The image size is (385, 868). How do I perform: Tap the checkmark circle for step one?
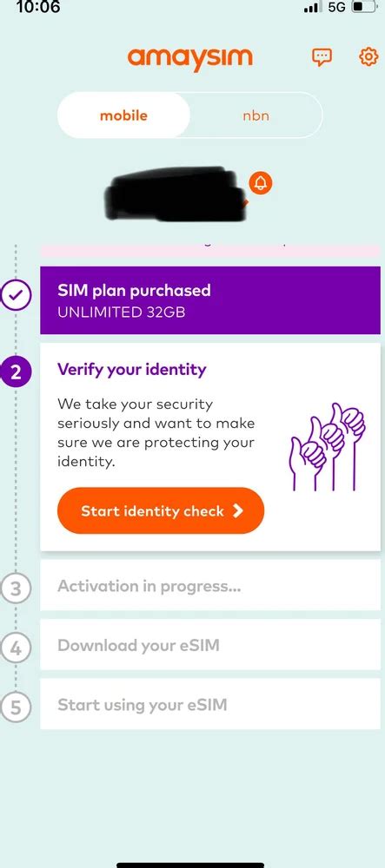click(x=16, y=296)
